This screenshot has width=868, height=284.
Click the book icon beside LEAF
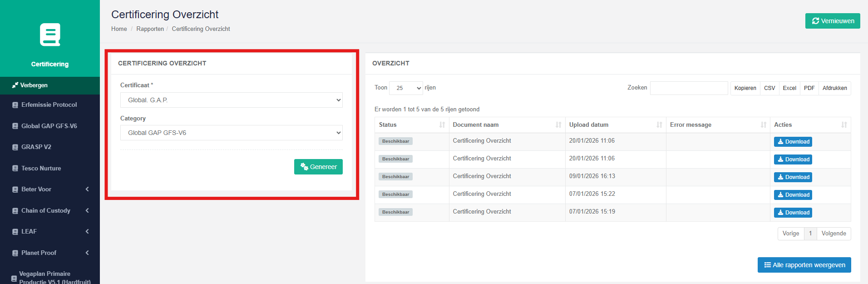[15, 232]
